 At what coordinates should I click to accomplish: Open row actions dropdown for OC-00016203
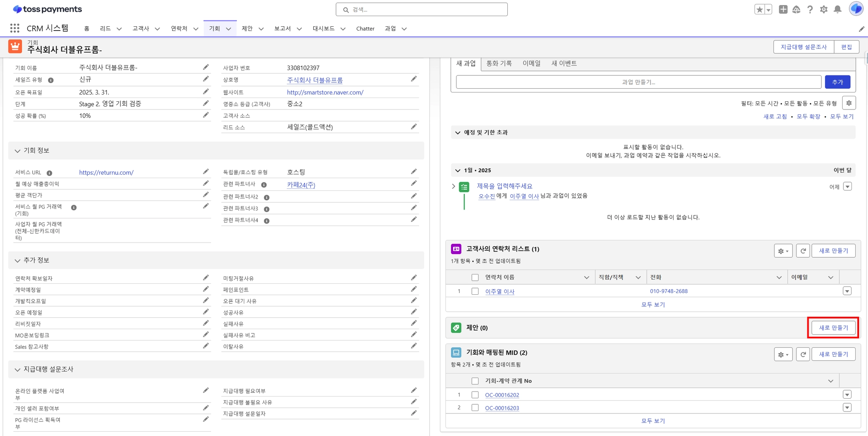point(847,408)
